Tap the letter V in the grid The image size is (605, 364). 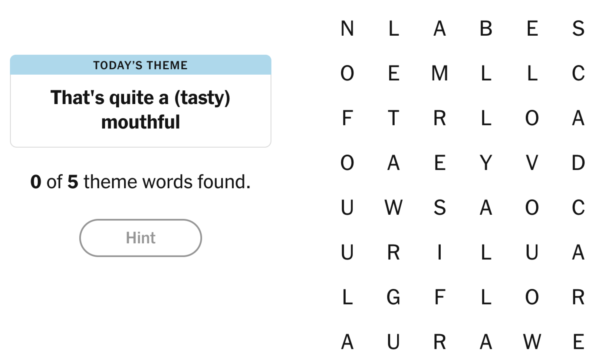click(x=532, y=163)
